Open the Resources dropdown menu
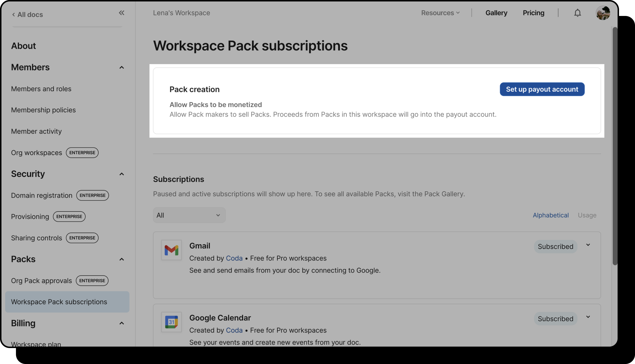 coord(440,13)
